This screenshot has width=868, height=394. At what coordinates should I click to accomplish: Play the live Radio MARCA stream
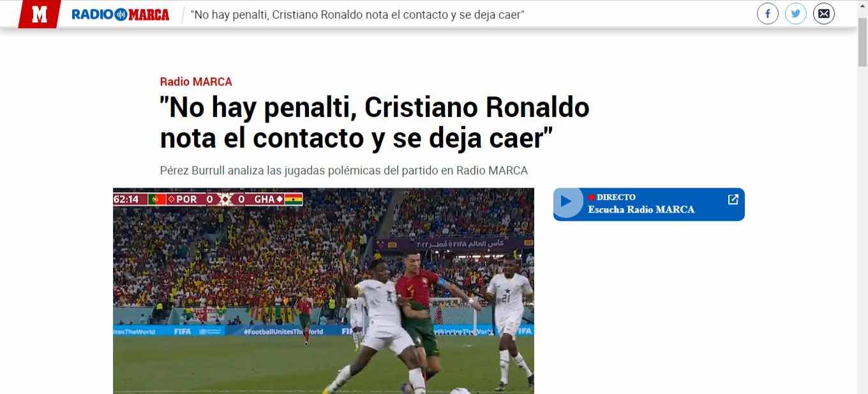[x=566, y=202]
